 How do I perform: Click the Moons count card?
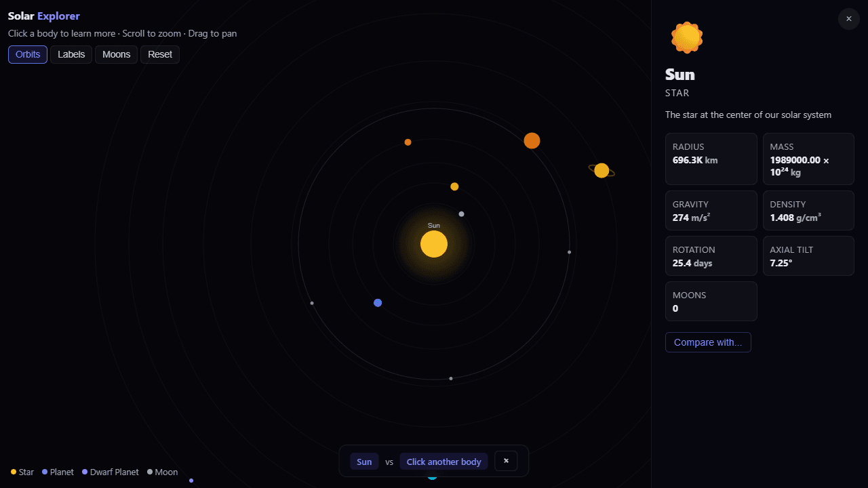pyautogui.click(x=711, y=301)
